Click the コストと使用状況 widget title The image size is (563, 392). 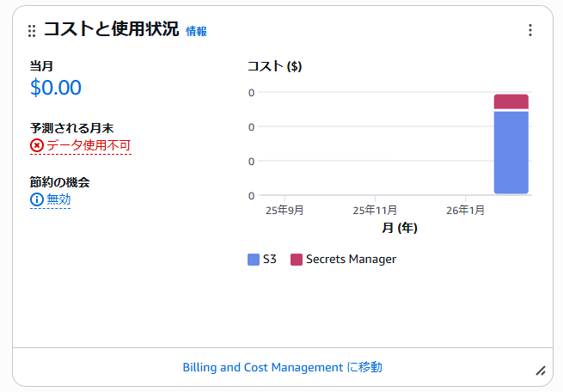(111, 30)
